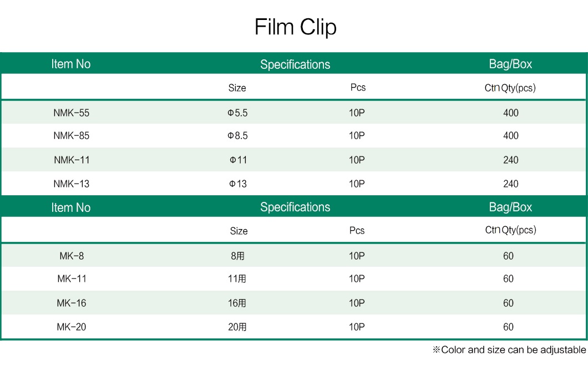Viewport: 588px width, 365px height.
Task: Click the 60 quantity for MK-8
Action: point(508,256)
